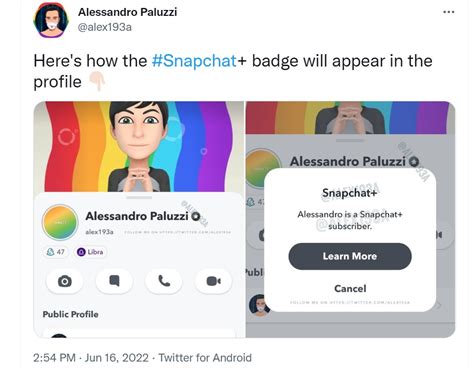Click the Twitter for Android source link
474x371 pixels.
[x=205, y=358]
